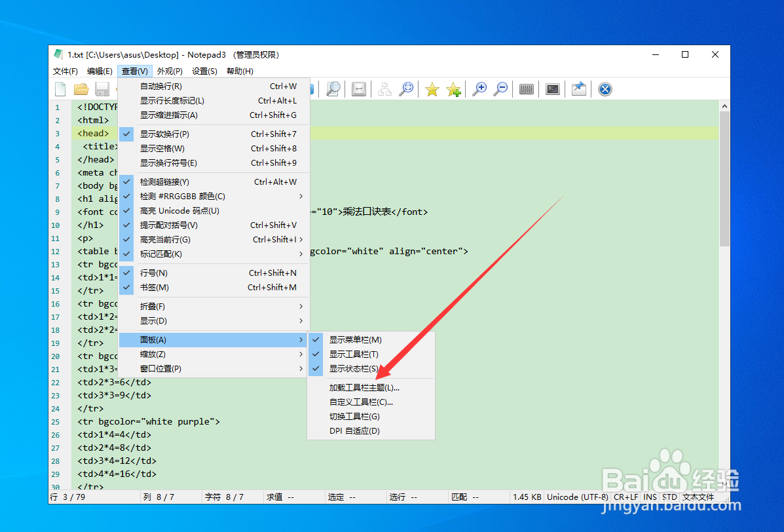Open a file using the folder toolbar icon
The image size is (784, 532).
(x=81, y=88)
